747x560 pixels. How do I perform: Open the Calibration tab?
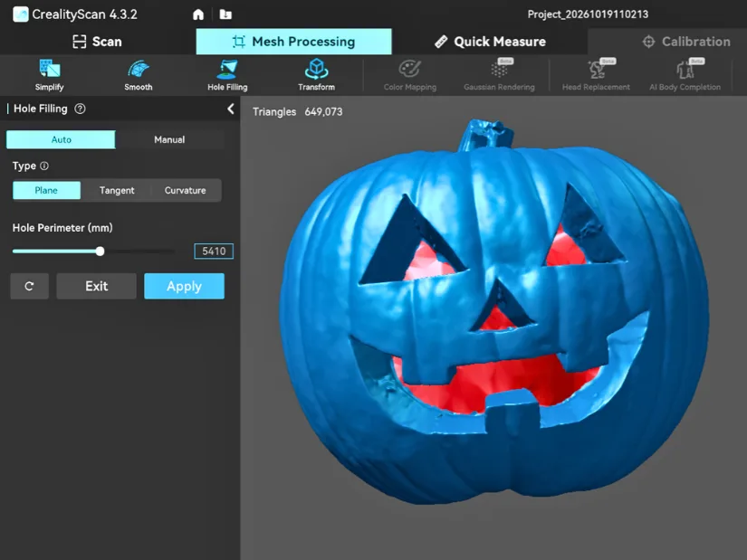686,42
